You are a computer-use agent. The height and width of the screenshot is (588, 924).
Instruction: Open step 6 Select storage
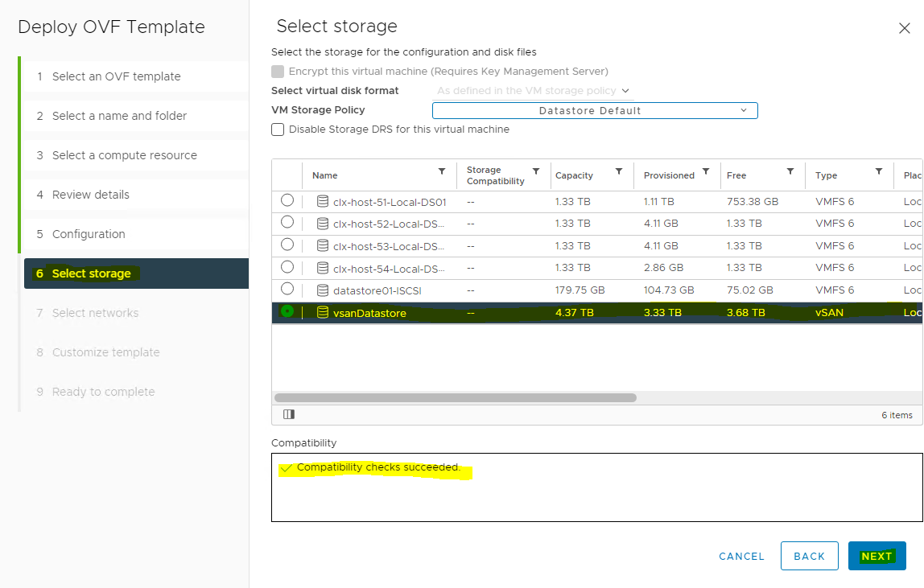[x=136, y=273]
